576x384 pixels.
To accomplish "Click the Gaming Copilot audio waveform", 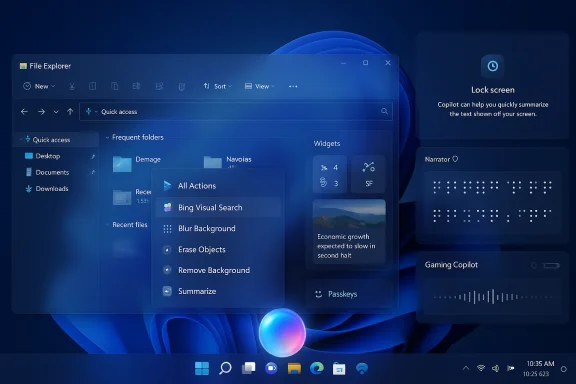I will click(x=492, y=297).
